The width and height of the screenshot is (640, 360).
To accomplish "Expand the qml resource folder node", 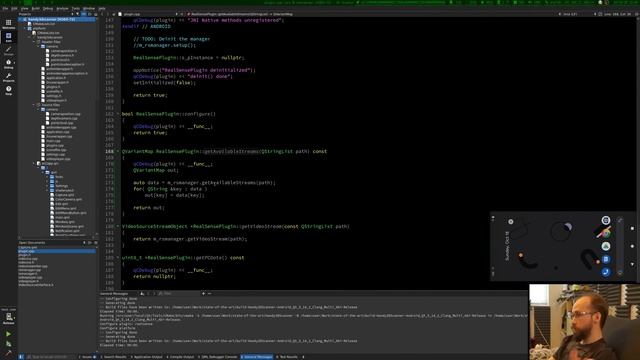I will click(x=43, y=172).
